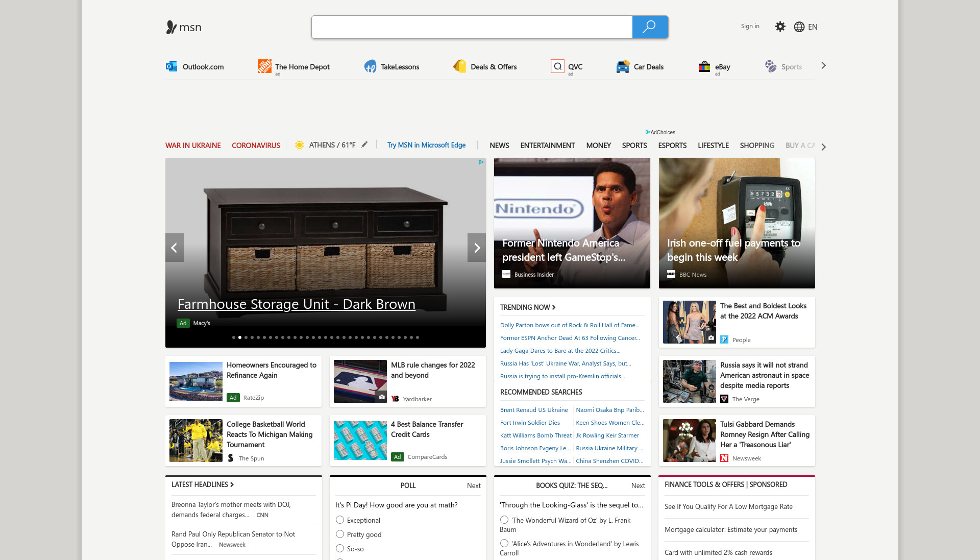This screenshot has height=560, width=980.
Task: Click the eBay bag icon
Action: tap(704, 66)
